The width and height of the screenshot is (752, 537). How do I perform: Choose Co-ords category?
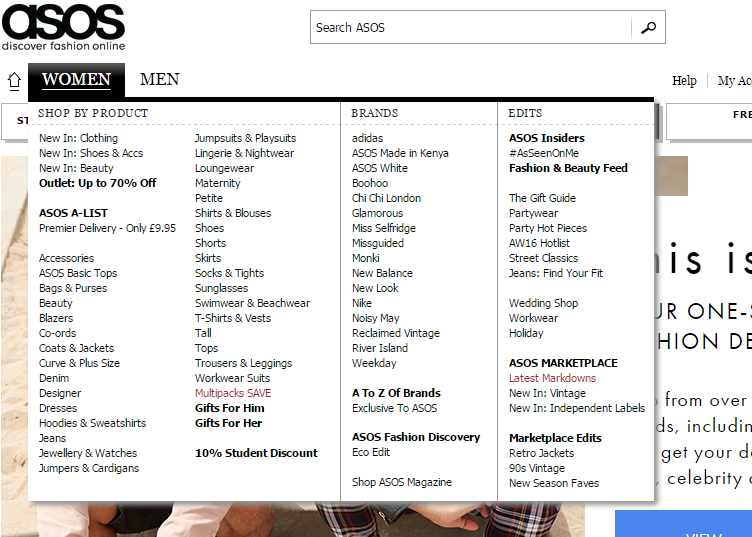58,333
